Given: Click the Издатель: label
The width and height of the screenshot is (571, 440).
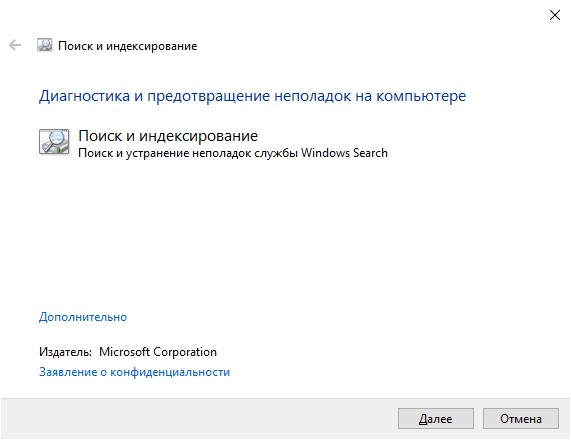Looking at the screenshot, I should [66, 352].
